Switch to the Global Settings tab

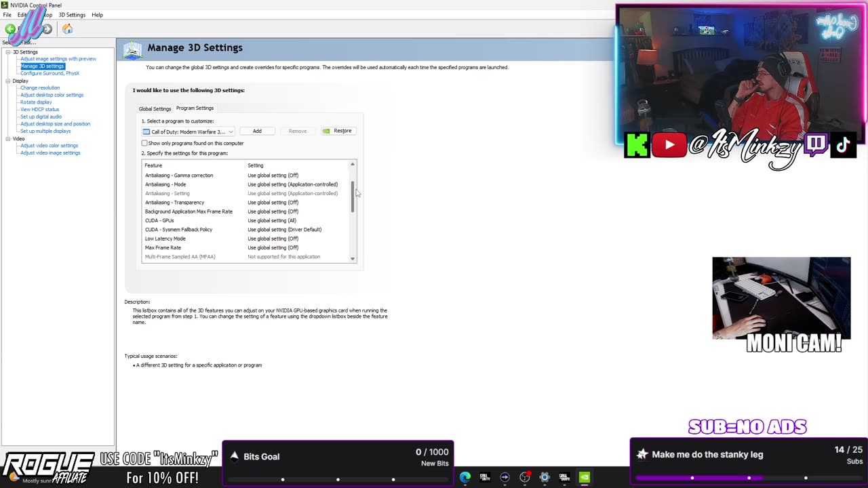155,108
